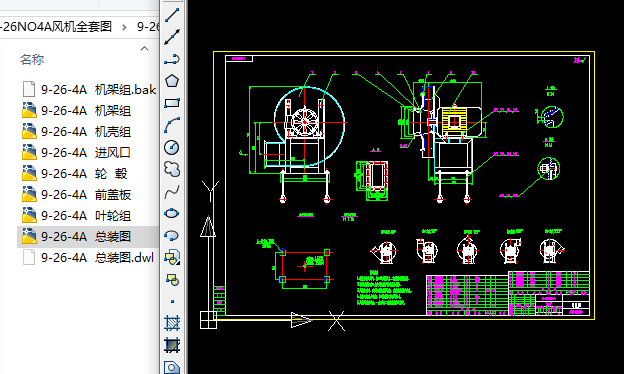Select the Circle tool
Image resolution: width=624 pixels, height=374 pixels.
tap(172, 147)
